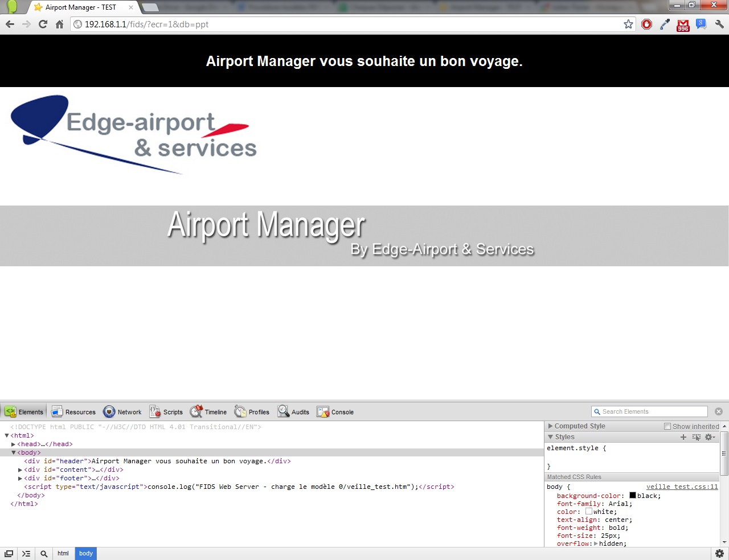Focus the Search Elements field
Viewport: 729px width, 560px height.
653,411
